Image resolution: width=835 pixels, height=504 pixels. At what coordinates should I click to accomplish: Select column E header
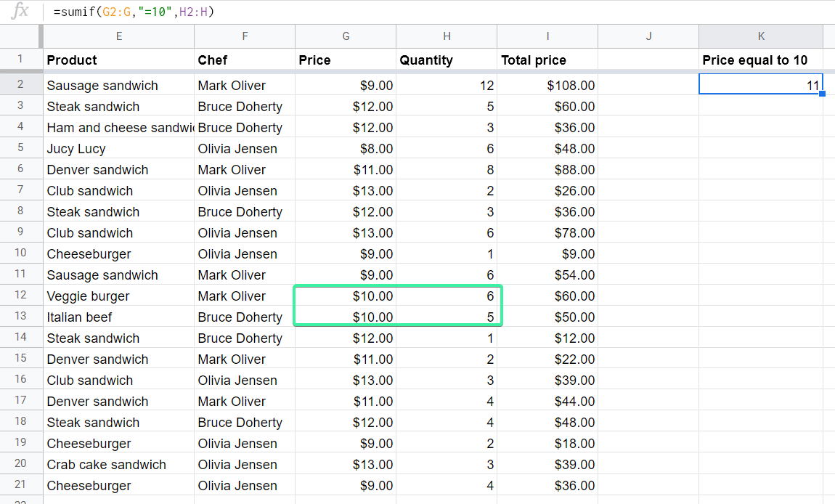[x=118, y=36]
